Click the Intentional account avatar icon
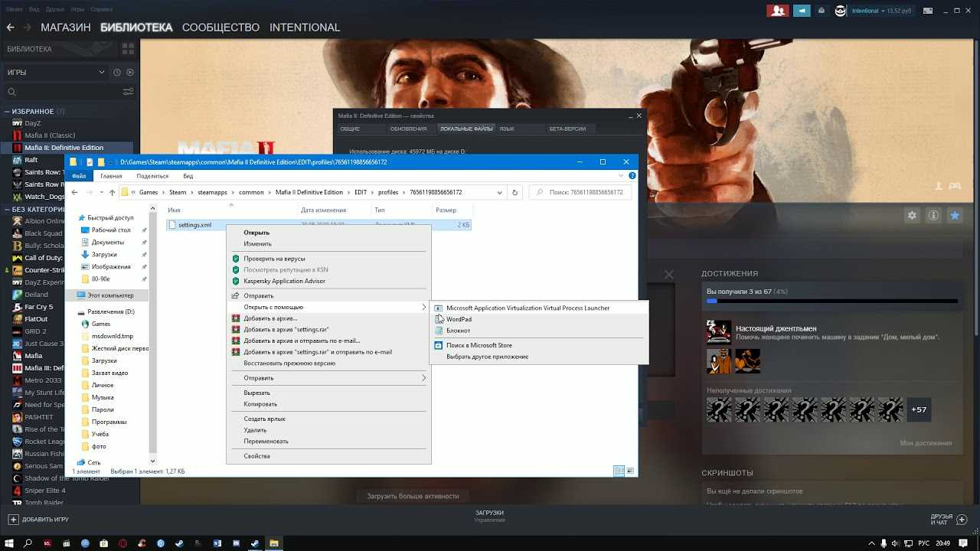 841,11
